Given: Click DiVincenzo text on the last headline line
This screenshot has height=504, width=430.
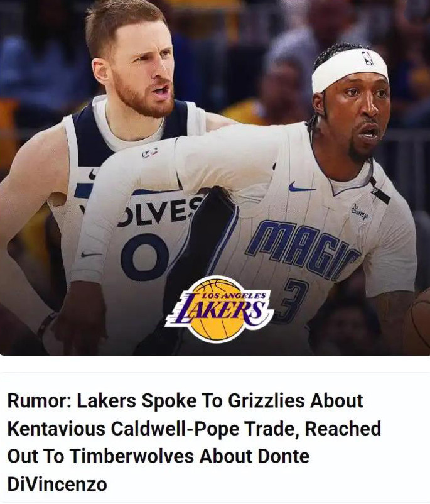Looking at the screenshot, I should click(57, 484).
